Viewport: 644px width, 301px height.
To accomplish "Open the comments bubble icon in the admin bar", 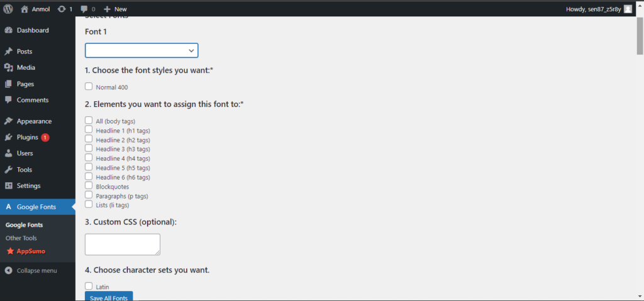I will (84, 9).
